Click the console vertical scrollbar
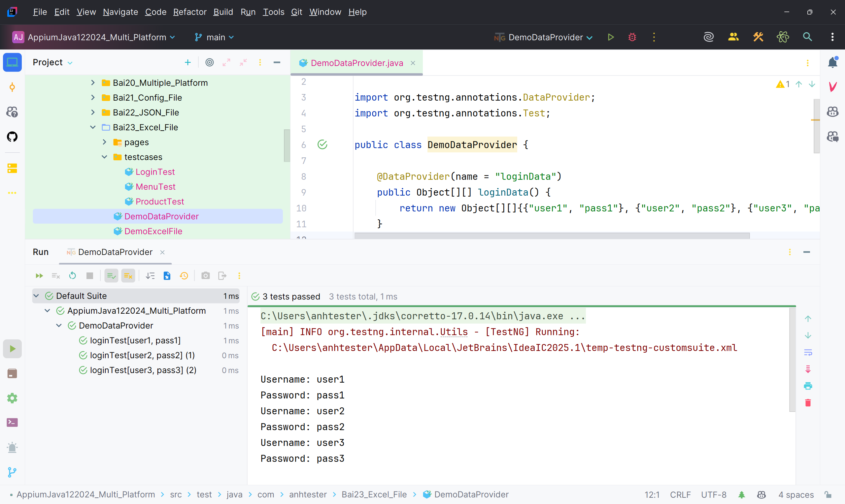 pyautogui.click(x=792, y=360)
